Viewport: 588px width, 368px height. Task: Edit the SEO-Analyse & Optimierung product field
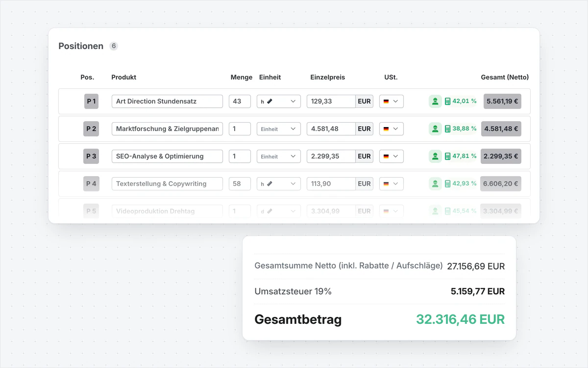click(167, 156)
